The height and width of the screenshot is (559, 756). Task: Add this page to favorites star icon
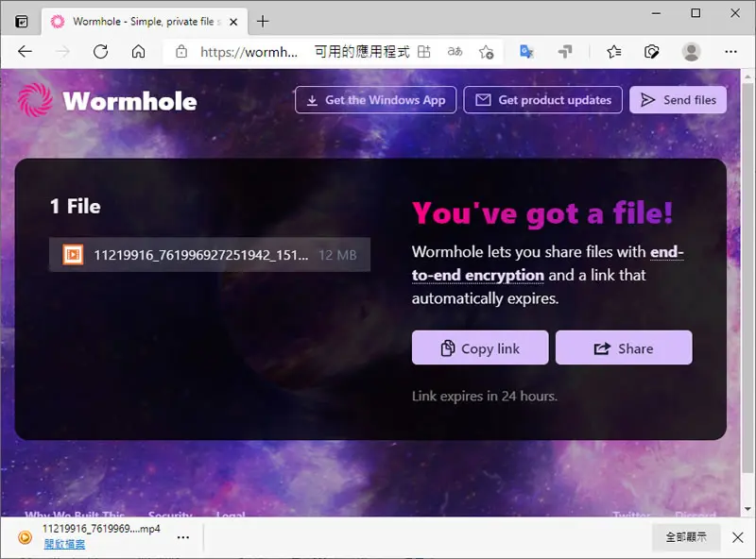(486, 52)
